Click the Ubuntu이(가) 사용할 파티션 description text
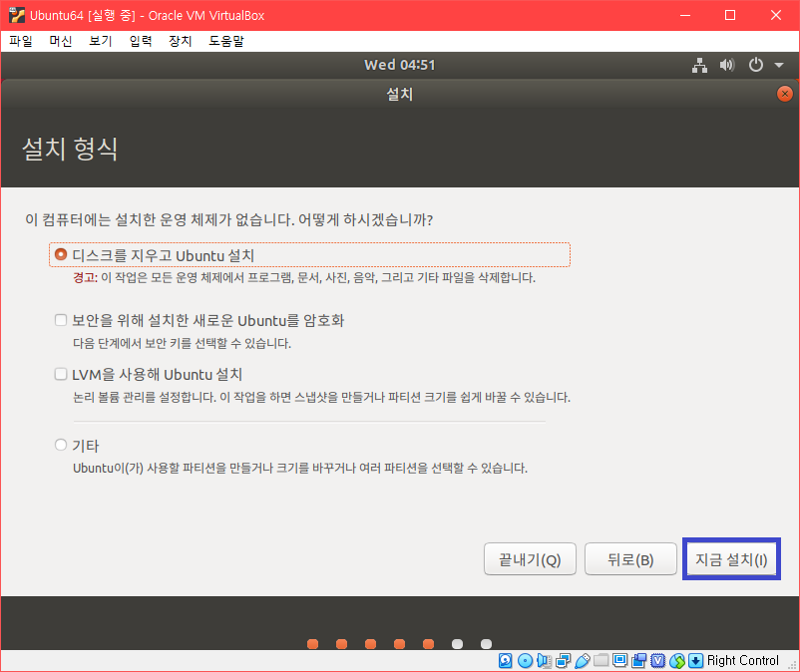Viewport: 800px width, 672px height. [x=300, y=468]
